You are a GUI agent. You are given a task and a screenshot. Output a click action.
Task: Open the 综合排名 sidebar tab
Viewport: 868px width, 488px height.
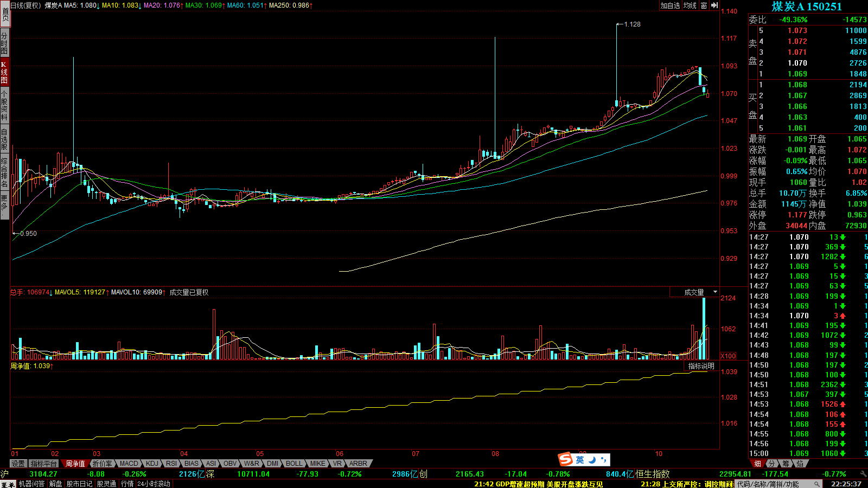click(4, 172)
